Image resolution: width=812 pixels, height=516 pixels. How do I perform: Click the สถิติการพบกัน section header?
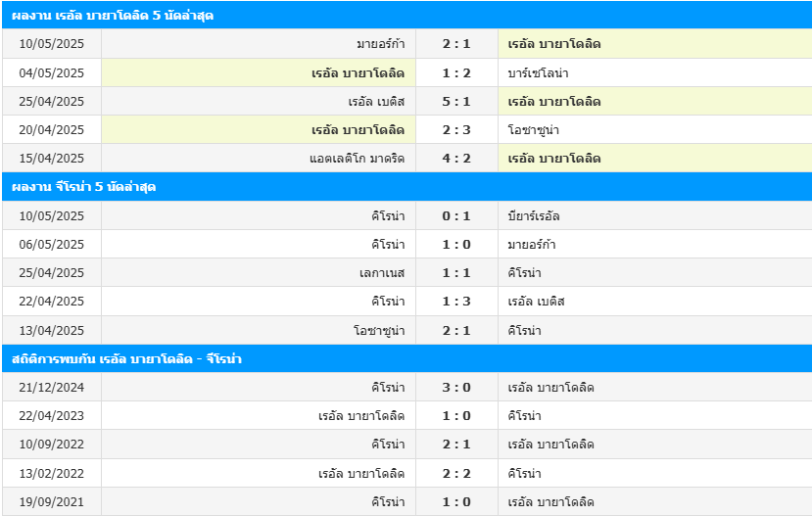tap(126, 358)
